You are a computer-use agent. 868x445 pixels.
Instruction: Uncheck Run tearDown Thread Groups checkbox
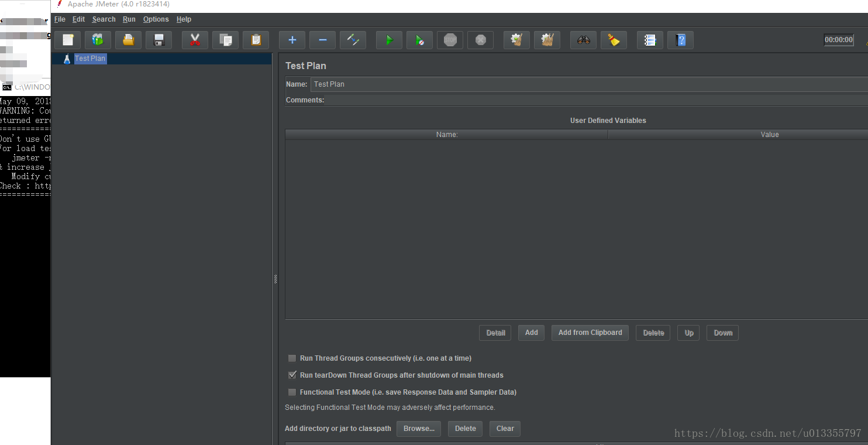click(292, 375)
